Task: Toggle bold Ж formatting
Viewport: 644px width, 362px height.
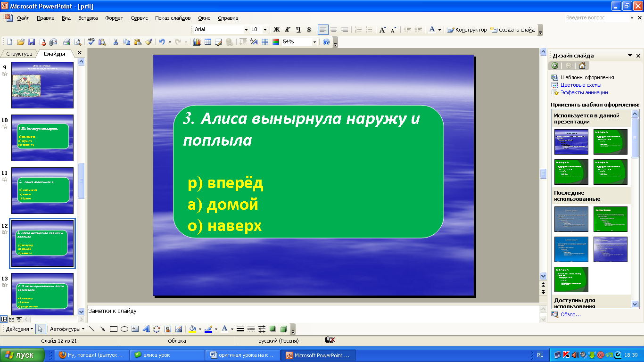Action: (277, 29)
